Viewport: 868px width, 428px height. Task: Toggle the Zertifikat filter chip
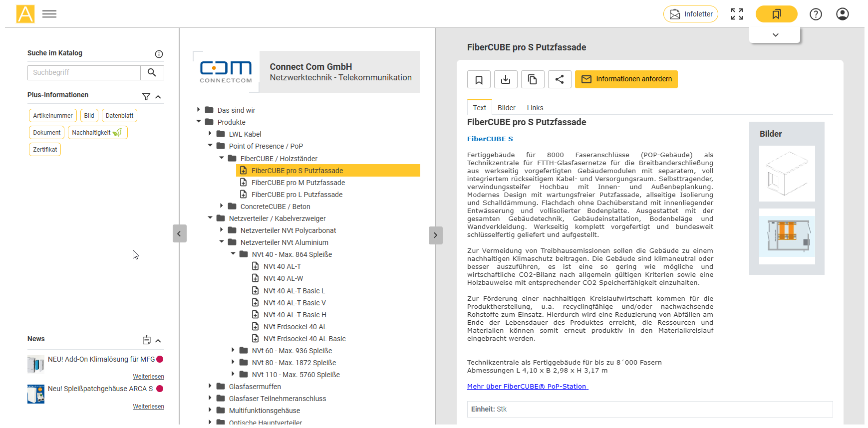pyautogui.click(x=45, y=150)
